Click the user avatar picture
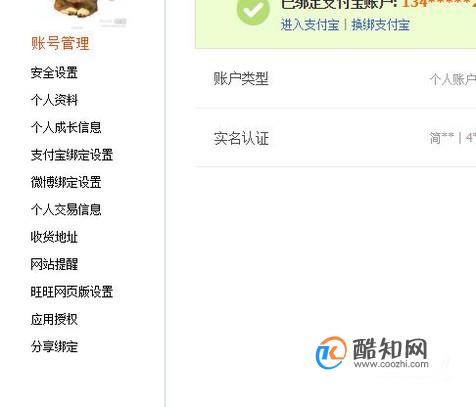 coord(77,8)
